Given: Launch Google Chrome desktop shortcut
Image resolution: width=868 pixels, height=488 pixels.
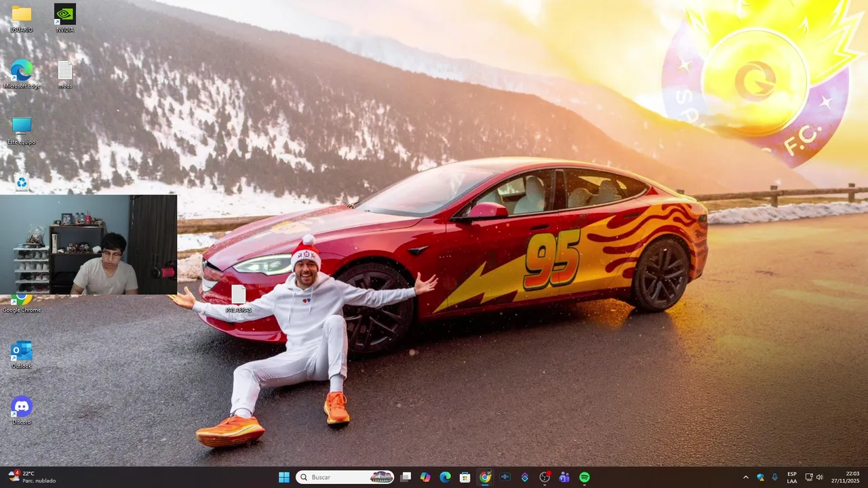Looking at the screenshot, I should 22,304.
